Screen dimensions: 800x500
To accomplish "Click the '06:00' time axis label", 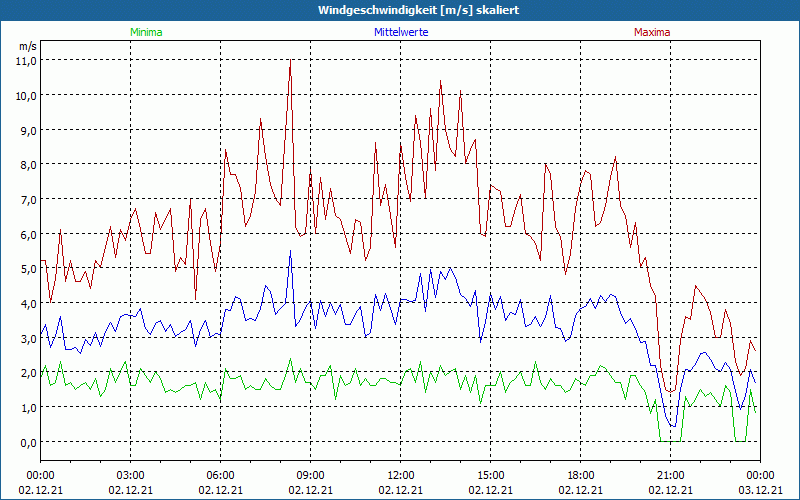I will pos(220,476).
